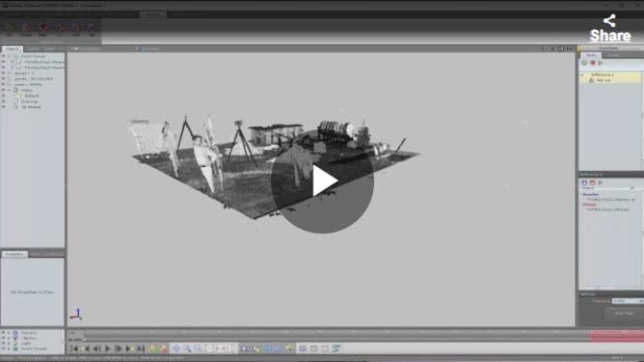Jump to last frame using the playback toolbar

[141, 348]
